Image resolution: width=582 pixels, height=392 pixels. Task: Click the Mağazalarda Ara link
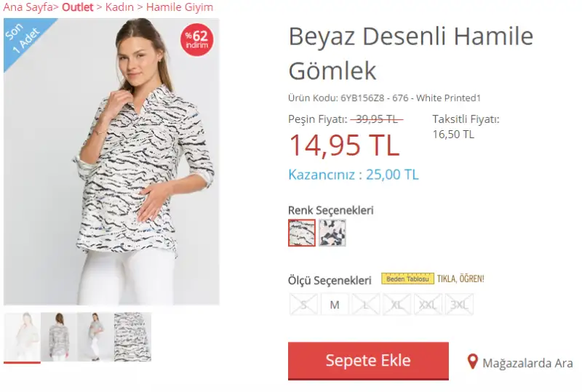(x=527, y=363)
